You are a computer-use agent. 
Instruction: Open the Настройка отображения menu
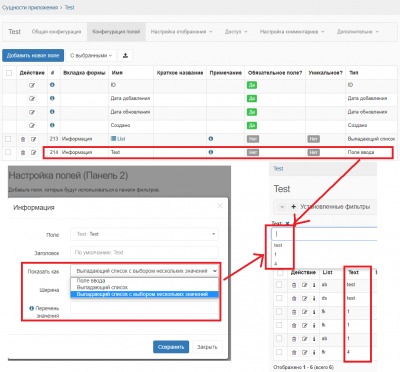(181, 32)
